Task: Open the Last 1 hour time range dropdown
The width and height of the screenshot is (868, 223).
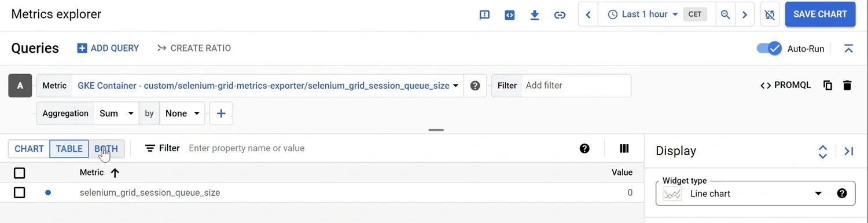Action: (x=642, y=14)
